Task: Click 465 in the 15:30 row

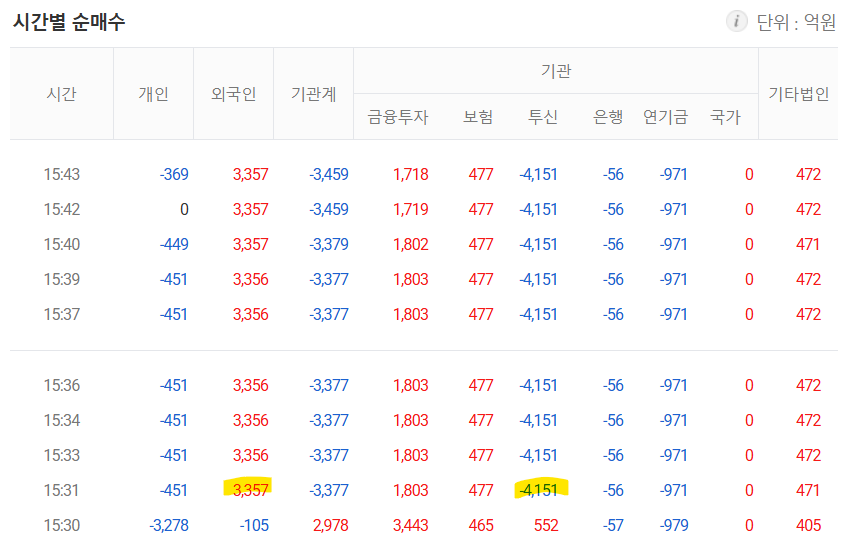Action: click(481, 526)
